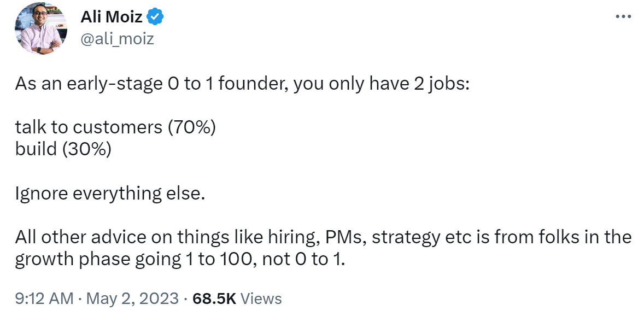Open the tweet's three-dot more options menu
The height and width of the screenshot is (316, 644).
point(623,17)
